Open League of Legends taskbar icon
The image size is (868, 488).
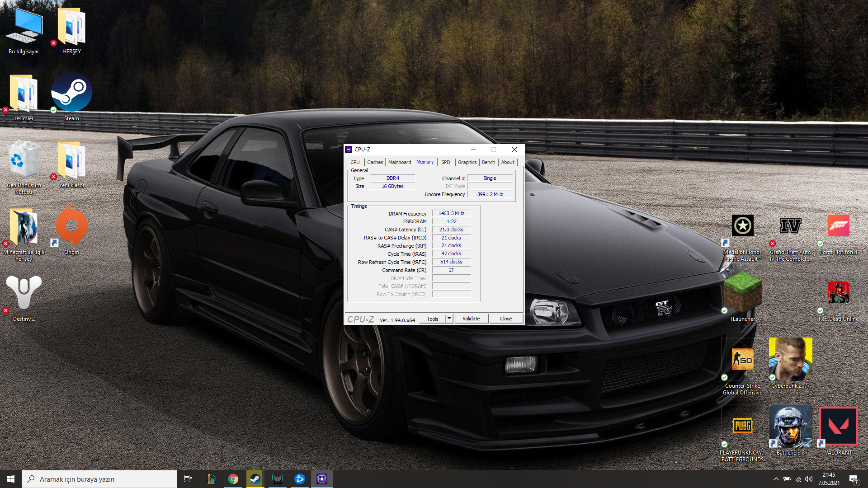tap(211, 479)
